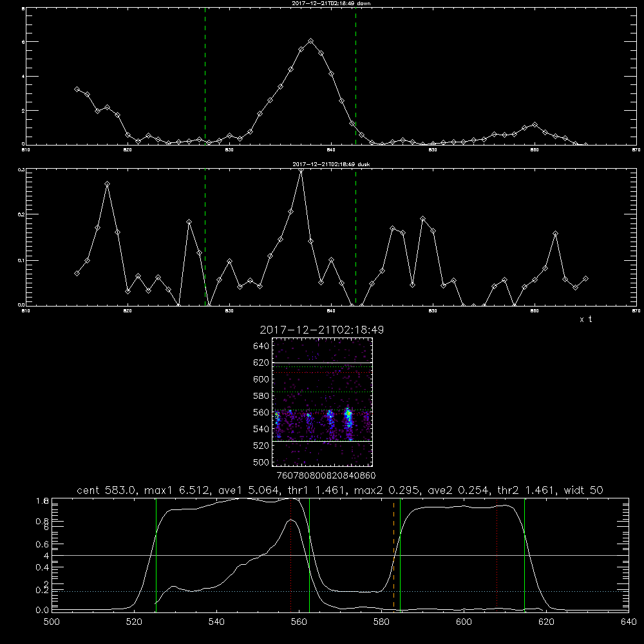The width and height of the screenshot is (644, 644).
Task: Click the red dotted line near 558 in bottom plot
Action: [x=291, y=554]
